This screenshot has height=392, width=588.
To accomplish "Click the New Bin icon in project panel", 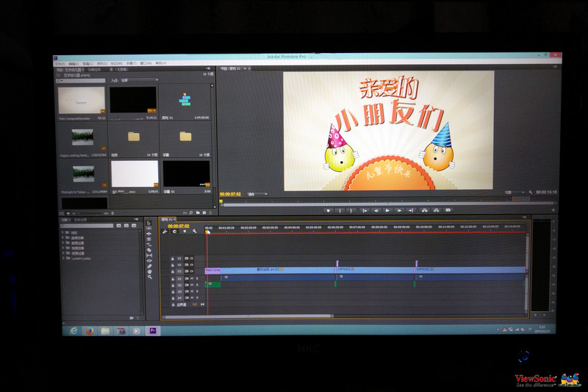I will (198, 213).
